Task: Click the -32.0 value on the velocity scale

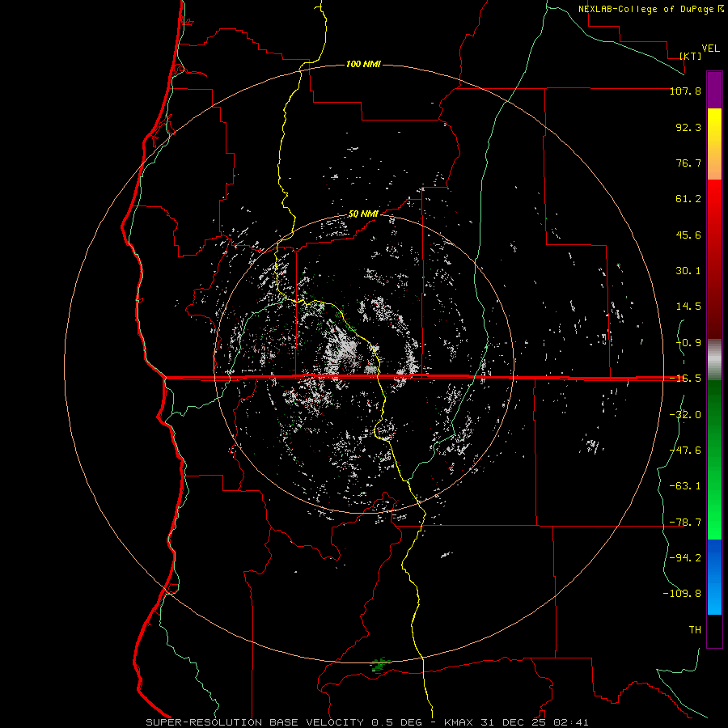Action: [x=685, y=415]
